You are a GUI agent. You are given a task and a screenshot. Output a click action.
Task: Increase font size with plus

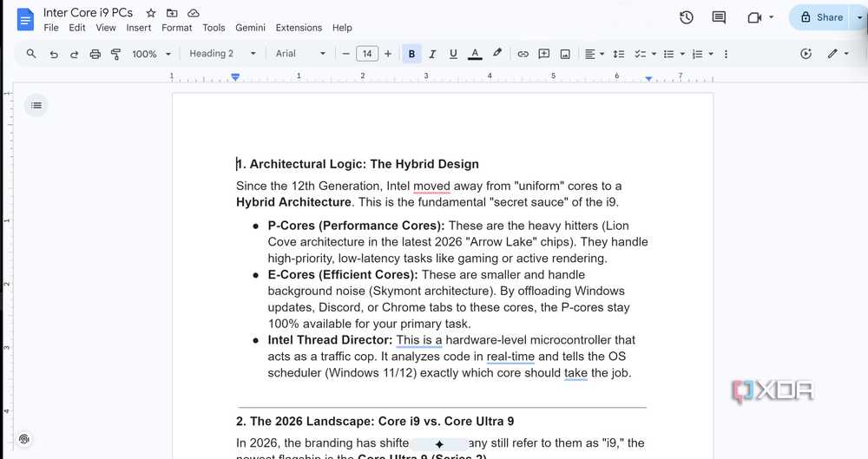388,54
